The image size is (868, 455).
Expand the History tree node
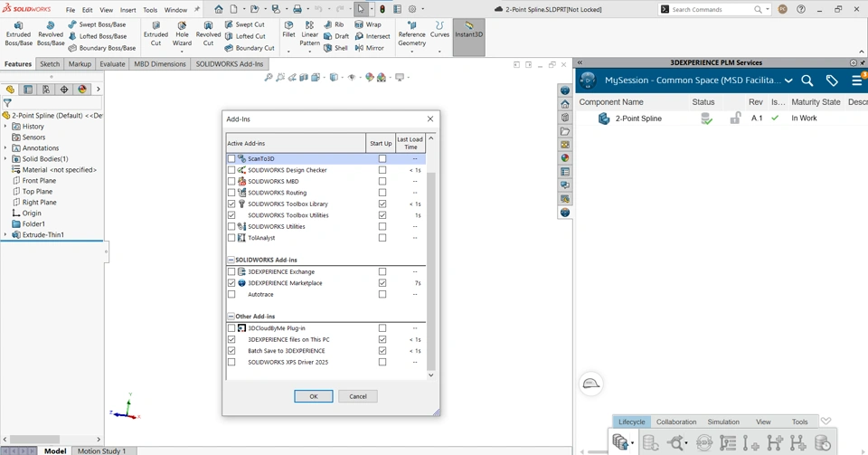(x=5, y=127)
